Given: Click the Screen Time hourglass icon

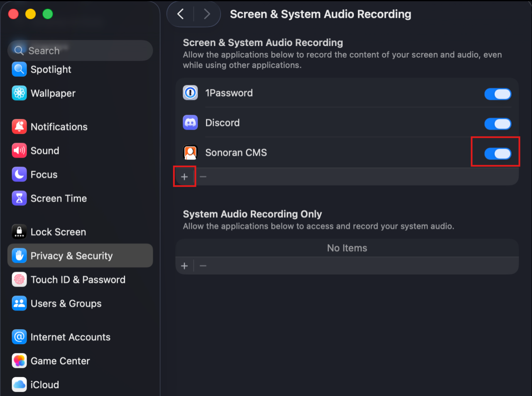Looking at the screenshot, I should [19, 198].
